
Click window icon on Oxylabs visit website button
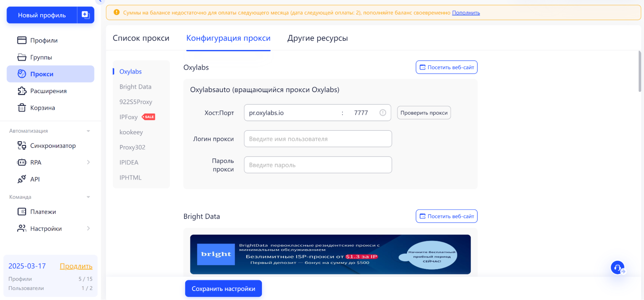coord(422,67)
